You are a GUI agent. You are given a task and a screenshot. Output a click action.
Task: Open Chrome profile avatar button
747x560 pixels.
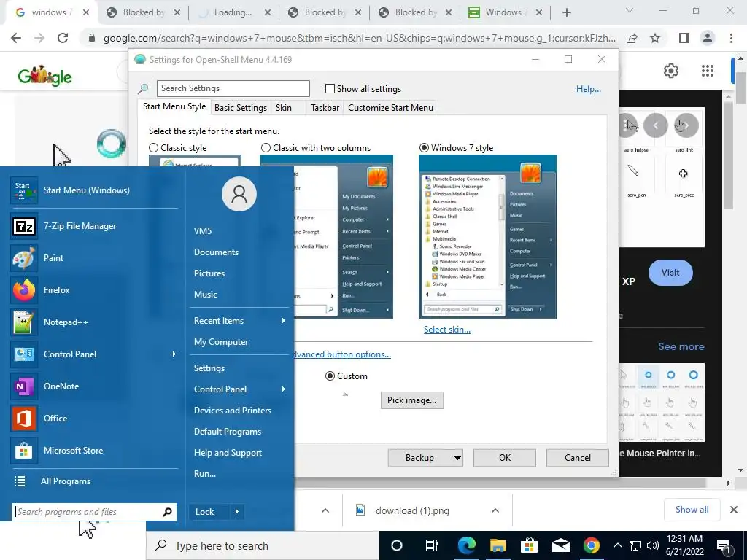[708, 38]
